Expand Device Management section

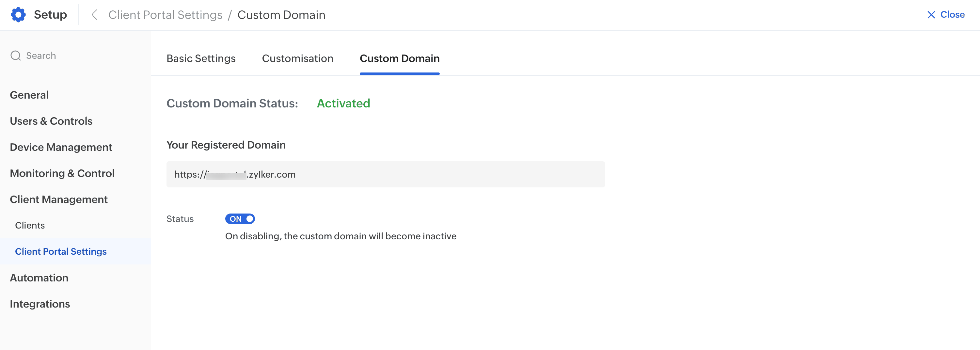click(61, 147)
